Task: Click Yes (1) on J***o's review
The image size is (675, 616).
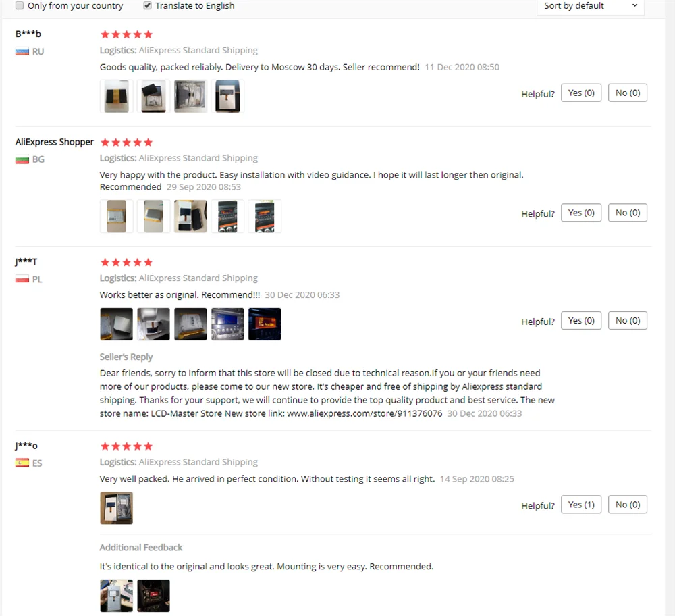Action: [x=581, y=505]
